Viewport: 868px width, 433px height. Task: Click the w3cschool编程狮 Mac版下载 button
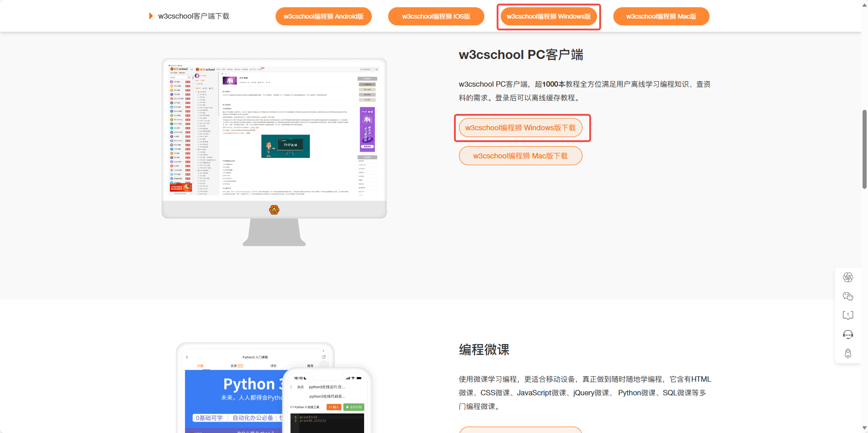(520, 156)
